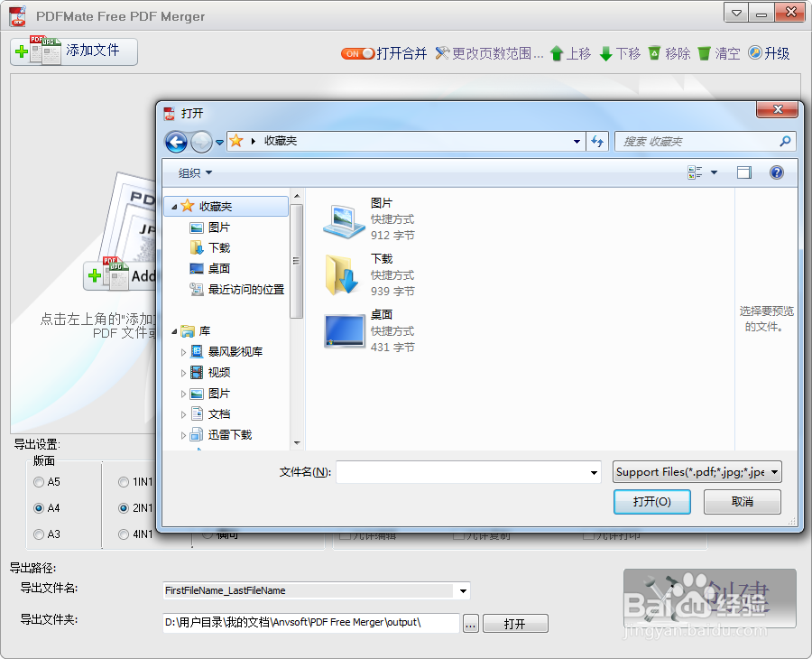Open recent locations dropdown beside nav arrows
This screenshot has height=659, width=812.
click(219, 142)
